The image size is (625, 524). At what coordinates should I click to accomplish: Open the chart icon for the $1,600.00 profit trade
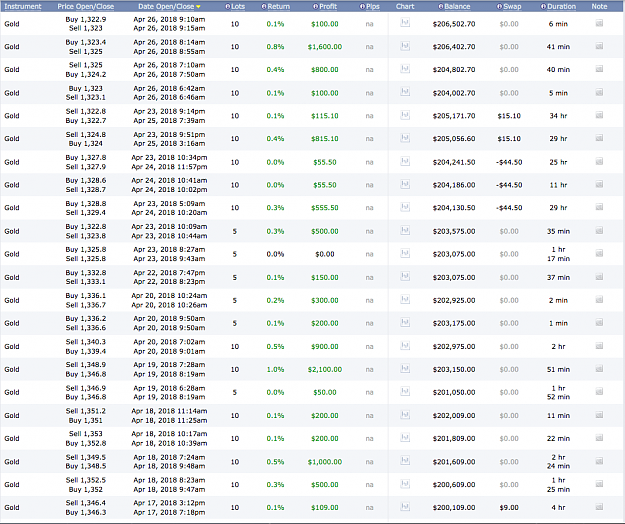[405, 46]
